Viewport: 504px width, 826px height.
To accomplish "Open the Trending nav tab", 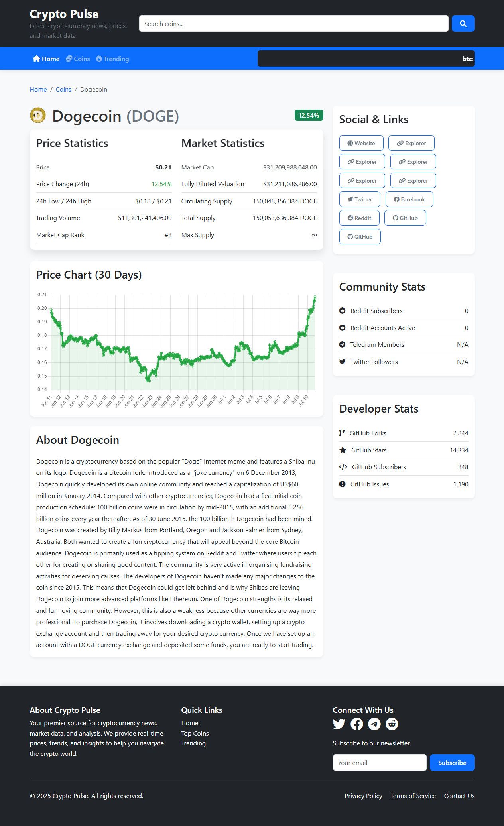I will coord(112,59).
